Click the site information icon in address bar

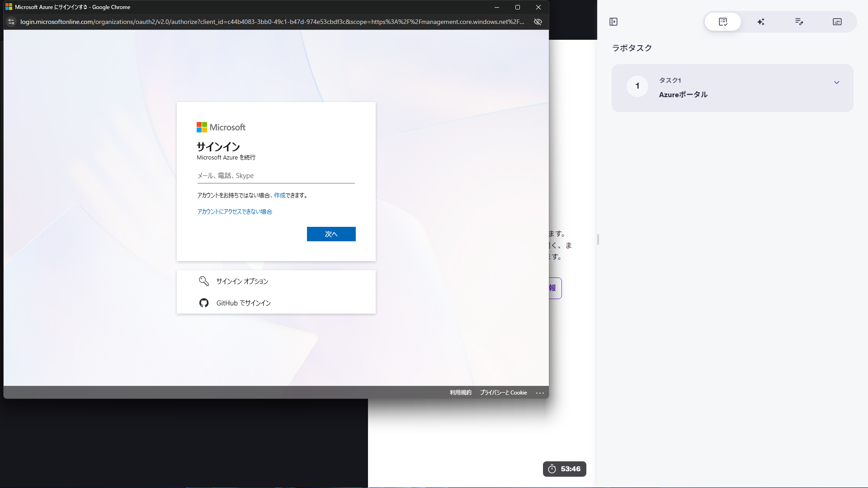click(11, 22)
